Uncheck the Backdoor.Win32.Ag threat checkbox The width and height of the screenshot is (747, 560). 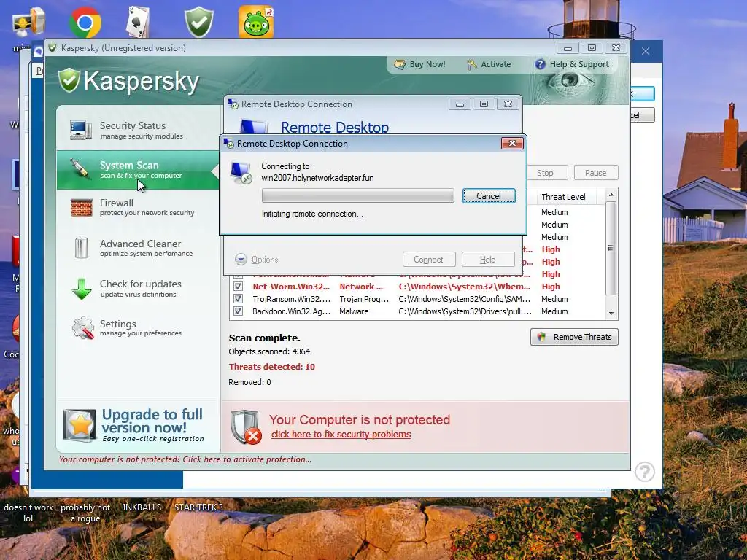239,311
